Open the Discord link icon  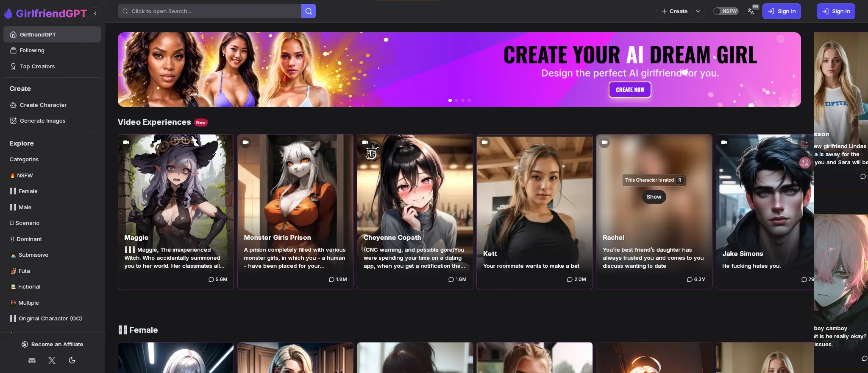[x=32, y=360]
